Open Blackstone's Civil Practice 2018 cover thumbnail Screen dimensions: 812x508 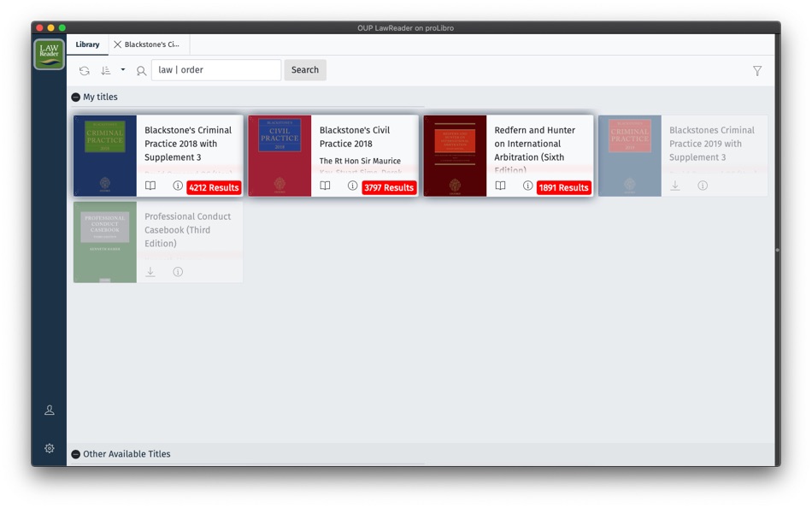tap(279, 156)
